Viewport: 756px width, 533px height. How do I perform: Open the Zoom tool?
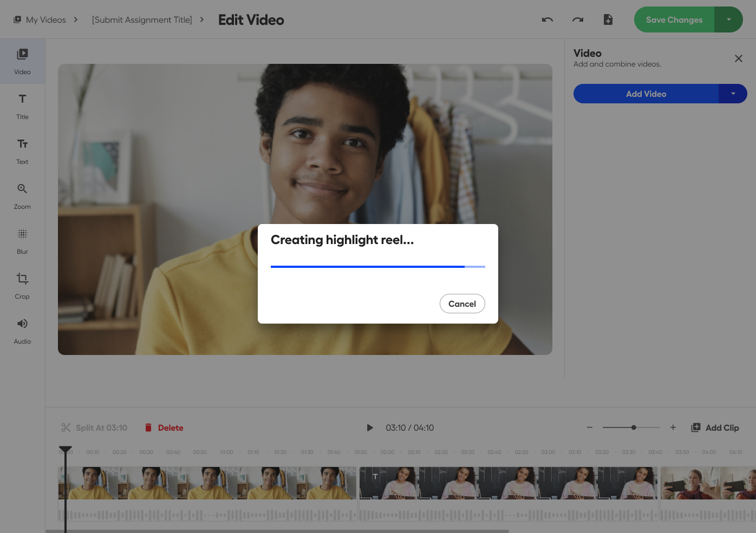[22, 196]
